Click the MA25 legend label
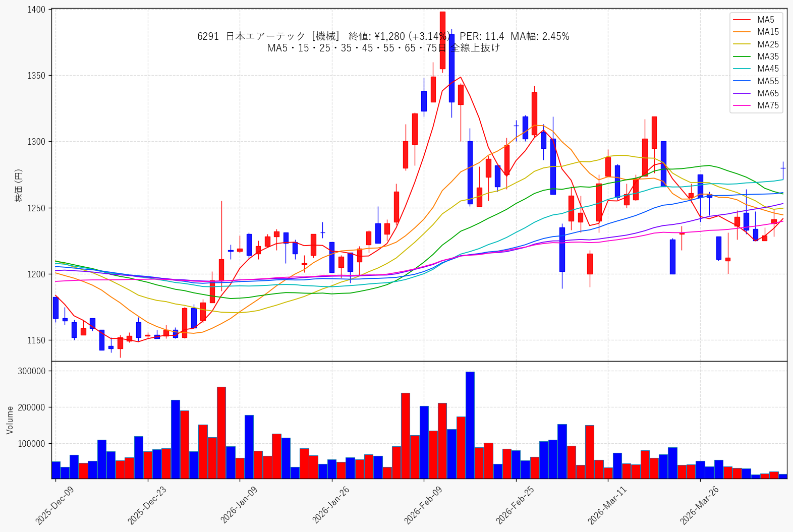This screenshot has height=532, width=793. click(768, 44)
